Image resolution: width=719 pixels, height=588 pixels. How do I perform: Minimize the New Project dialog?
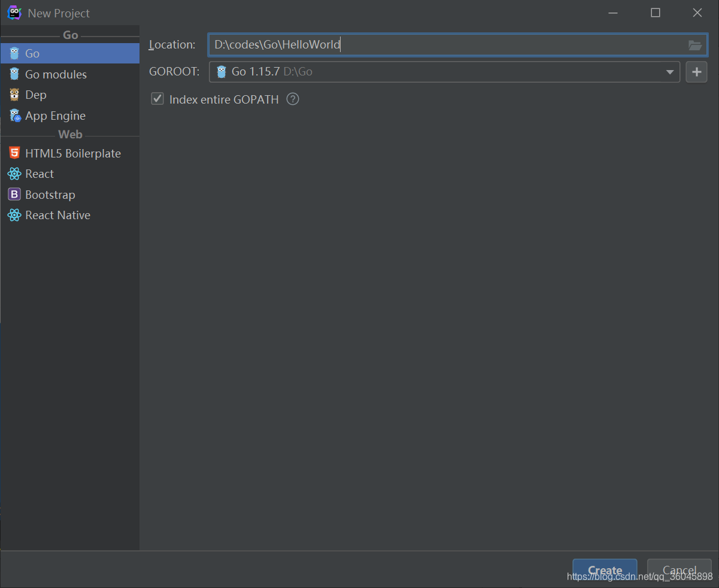point(613,13)
